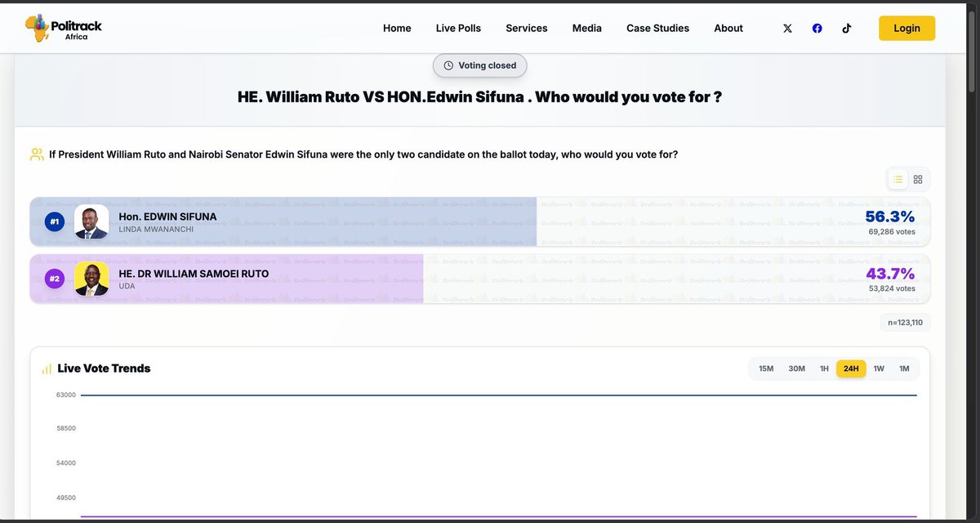Click the 53,824 votes count
Image resolution: width=980 pixels, height=523 pixels.
pyautogui.click(x=892, y=288)
